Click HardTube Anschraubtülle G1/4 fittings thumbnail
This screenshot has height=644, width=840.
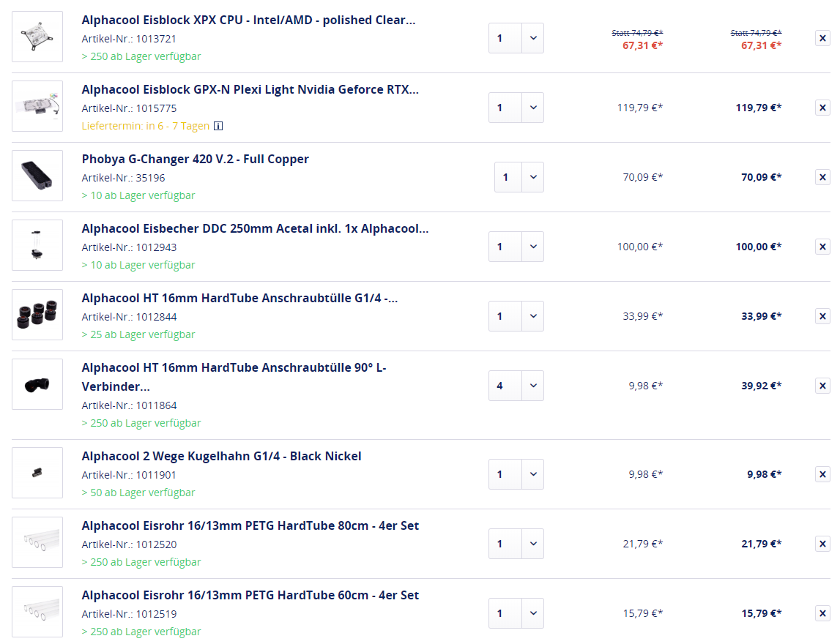point(37,315)
